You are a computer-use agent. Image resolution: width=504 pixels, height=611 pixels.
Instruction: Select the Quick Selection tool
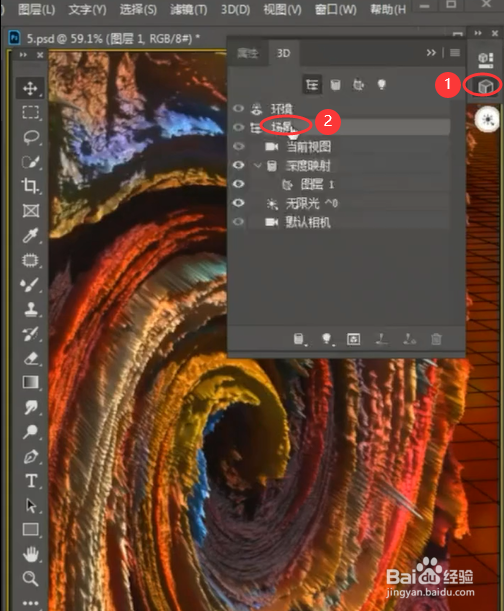point(30,162)
